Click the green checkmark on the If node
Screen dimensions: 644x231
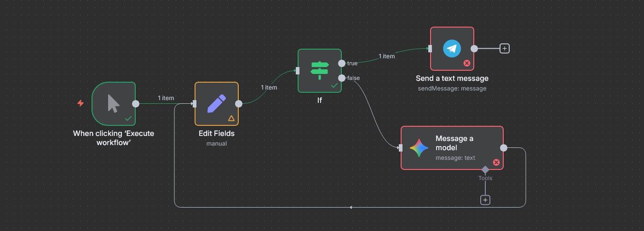(334, 85)
